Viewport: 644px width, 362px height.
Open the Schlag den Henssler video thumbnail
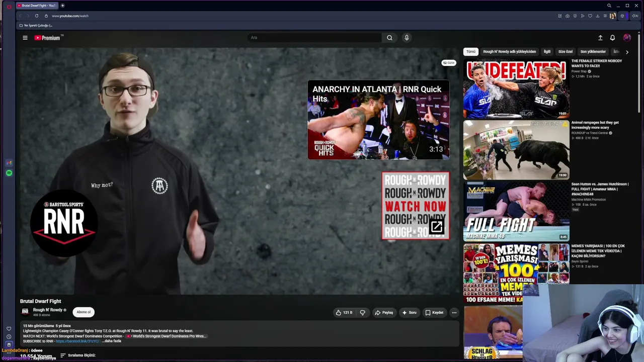493,333
